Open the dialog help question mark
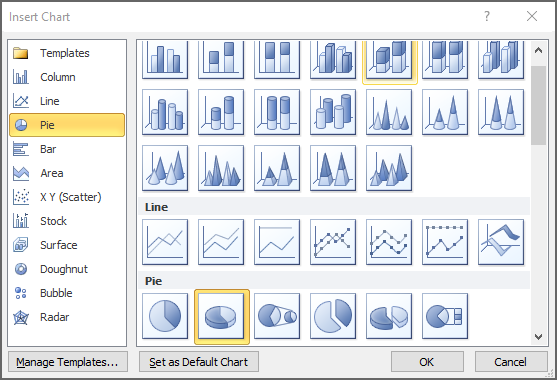 [487, 16]
